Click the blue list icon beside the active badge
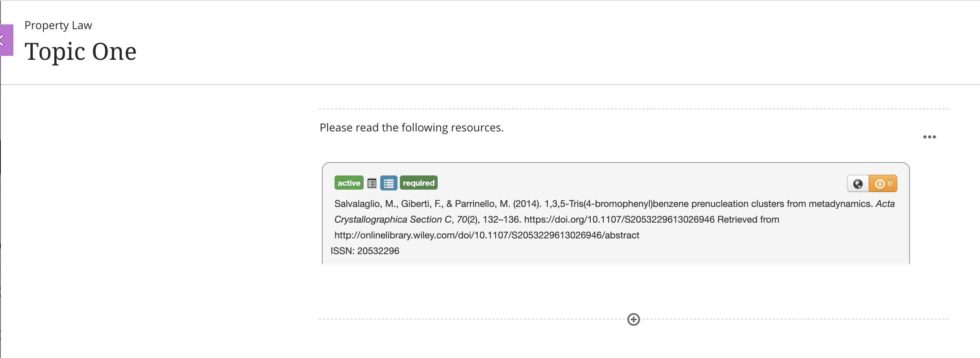The width and height of the screenshot is (980, 358). [388, 183]
